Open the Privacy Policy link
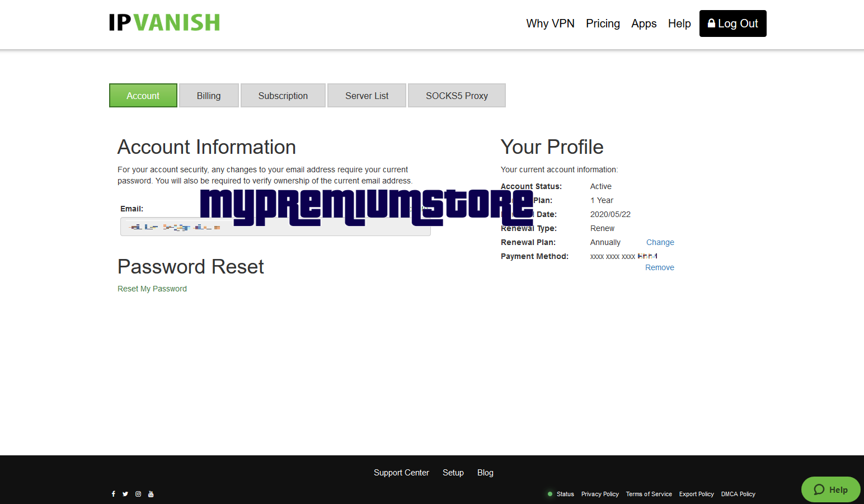Viewport: 864px width, 504px height. coord(600,494)
